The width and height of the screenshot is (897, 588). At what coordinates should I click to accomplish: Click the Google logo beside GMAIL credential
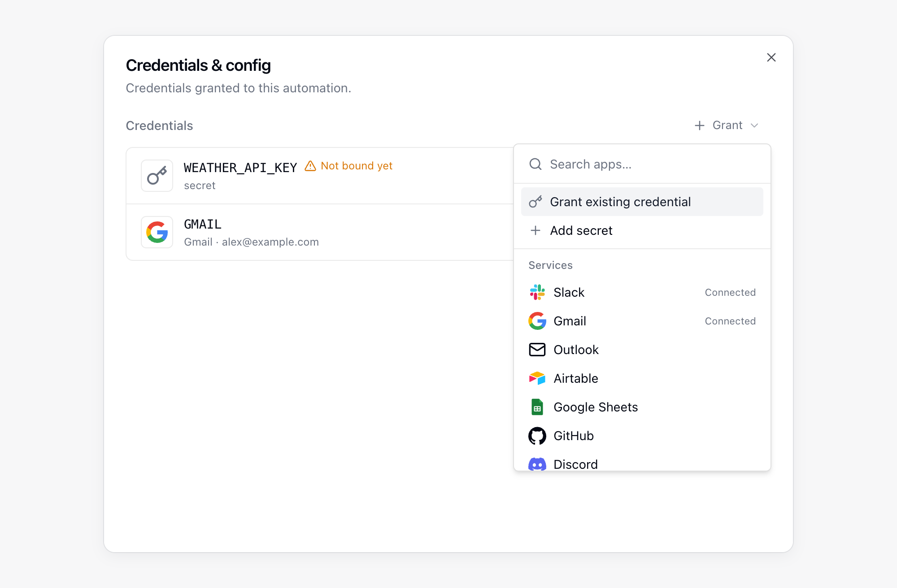157,232
